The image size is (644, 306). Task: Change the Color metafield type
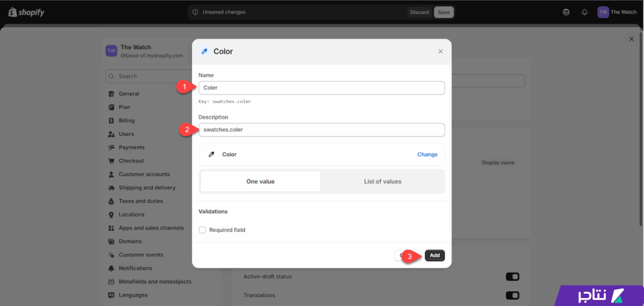[x=427, y=154]
